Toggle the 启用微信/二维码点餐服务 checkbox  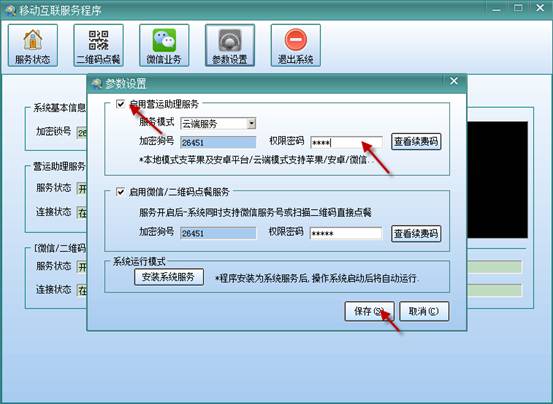(x=120, y=192)
